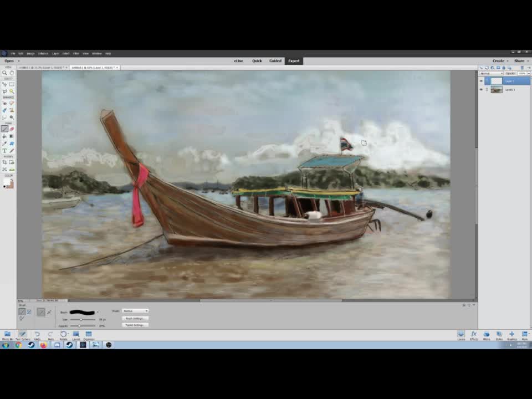Select the Brush tool in the toolbox
Screen dimensions: 532x399
[x=4, y=129]
